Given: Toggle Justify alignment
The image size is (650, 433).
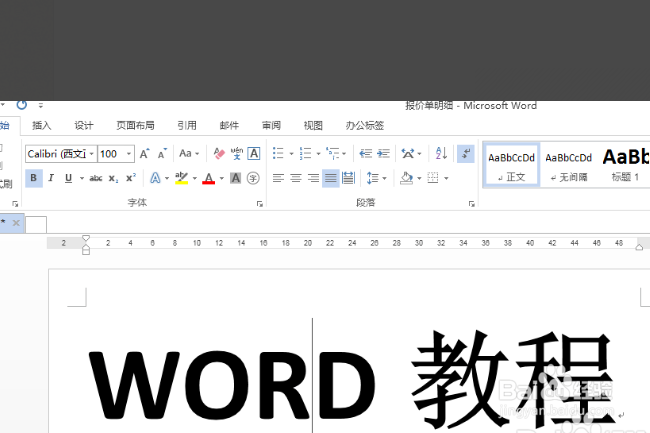Looking at the screenshot, I should pyautogui.click(x=330, y=178).
